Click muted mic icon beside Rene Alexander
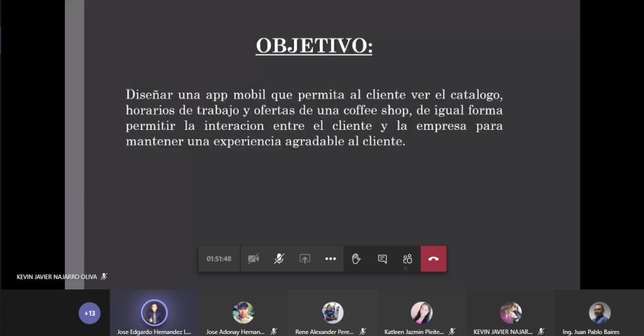The image size is (644, 336). pos(363,331)
